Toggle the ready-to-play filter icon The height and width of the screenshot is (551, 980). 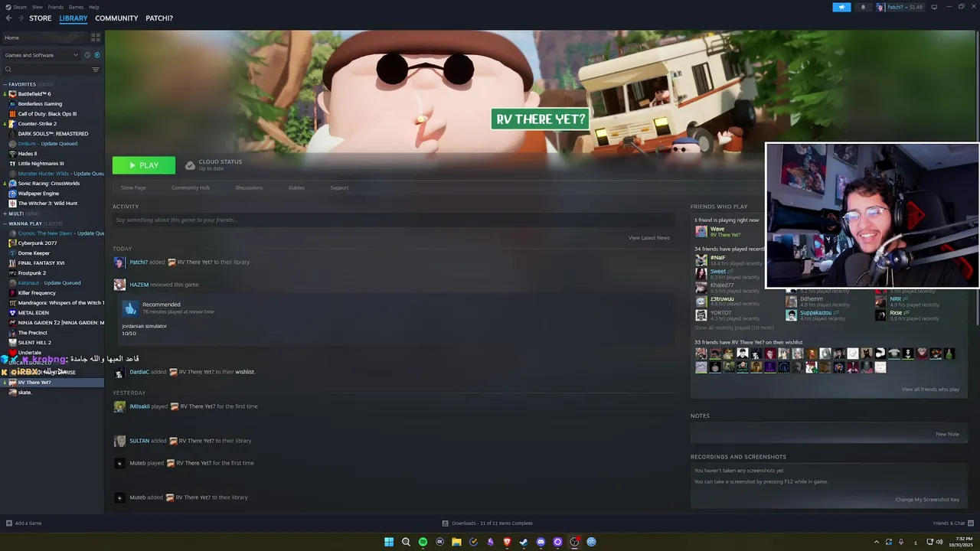pos(97,55)
